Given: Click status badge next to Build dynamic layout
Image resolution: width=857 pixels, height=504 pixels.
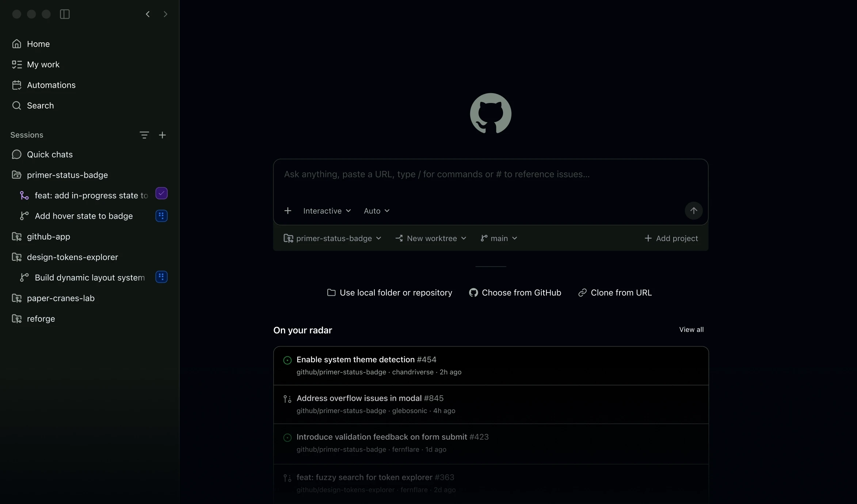Looking at the screenshot, I should (161, 277).
